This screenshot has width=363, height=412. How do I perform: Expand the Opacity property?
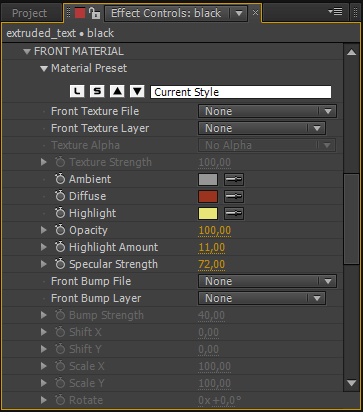[44, 230]
